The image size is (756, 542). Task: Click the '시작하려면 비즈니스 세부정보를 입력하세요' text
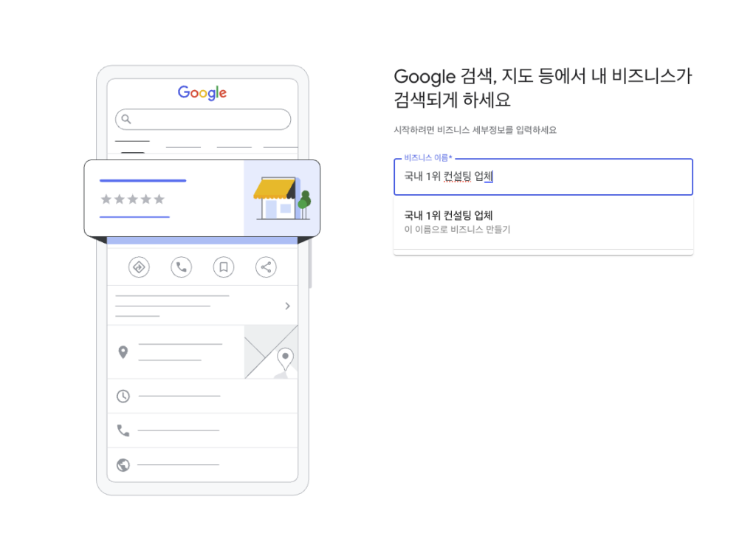coord(475,130)
